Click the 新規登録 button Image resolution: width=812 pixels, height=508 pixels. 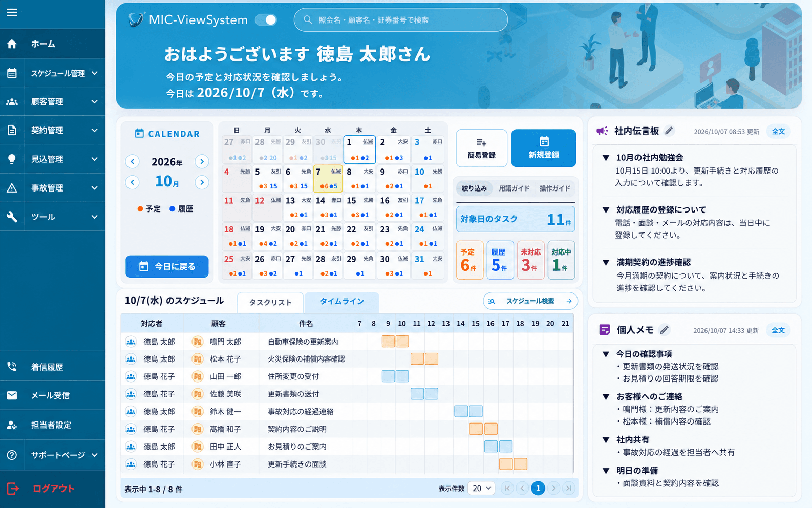point(544,148)
